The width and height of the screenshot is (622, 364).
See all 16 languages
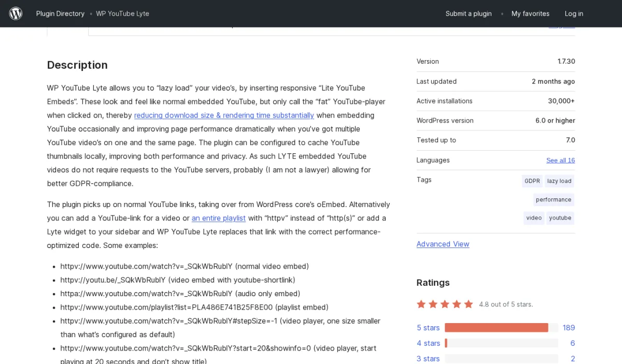[560, 160]
